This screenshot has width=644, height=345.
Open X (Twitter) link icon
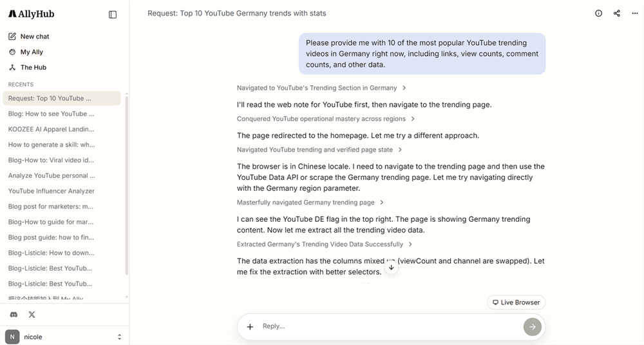coord(32,315)
